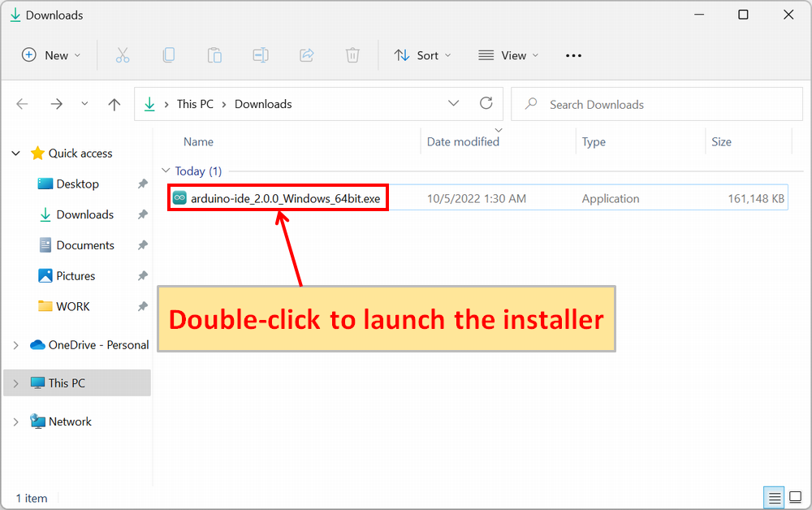The width and height of the screenshot is (812, 510).
Task: Go back with the left arrow
Action: coord(22,104)
